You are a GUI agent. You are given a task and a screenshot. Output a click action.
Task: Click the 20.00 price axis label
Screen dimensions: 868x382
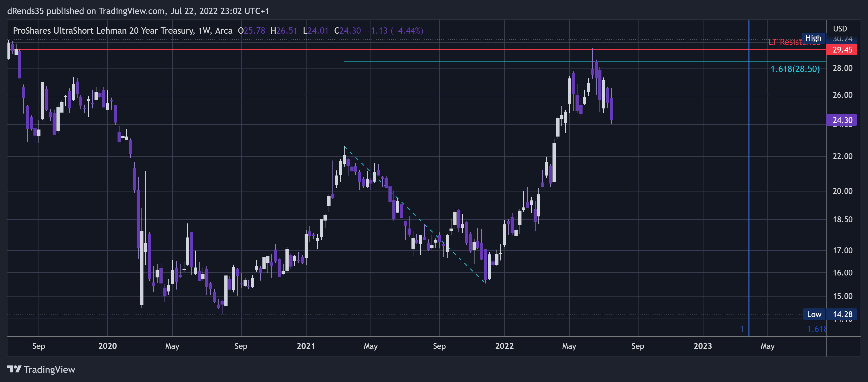tap(842, 191)
